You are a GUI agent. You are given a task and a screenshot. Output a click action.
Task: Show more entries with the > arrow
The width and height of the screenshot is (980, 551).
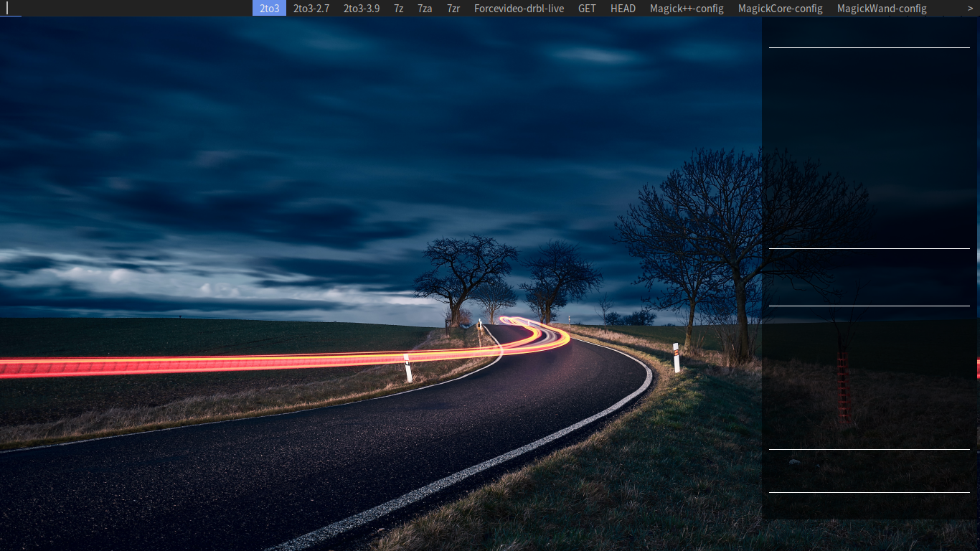[x=971, y=9]
